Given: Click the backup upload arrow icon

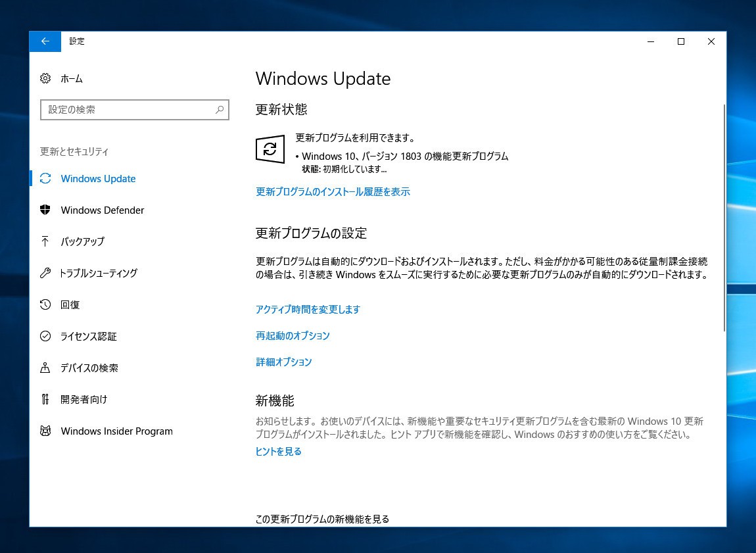Looking at the screenshot, I should (45, 241).
